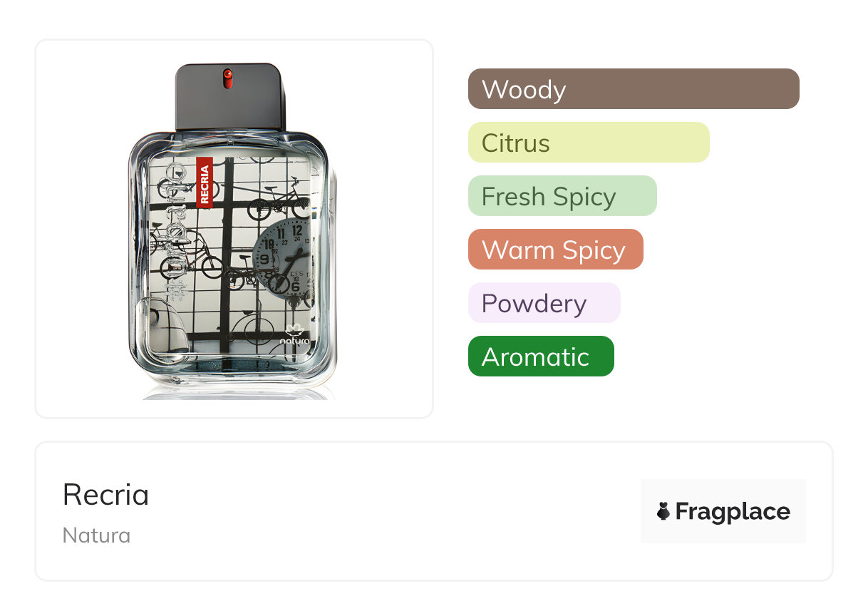Click the Fragplace bottle logo icon

[x=663, y=511]
